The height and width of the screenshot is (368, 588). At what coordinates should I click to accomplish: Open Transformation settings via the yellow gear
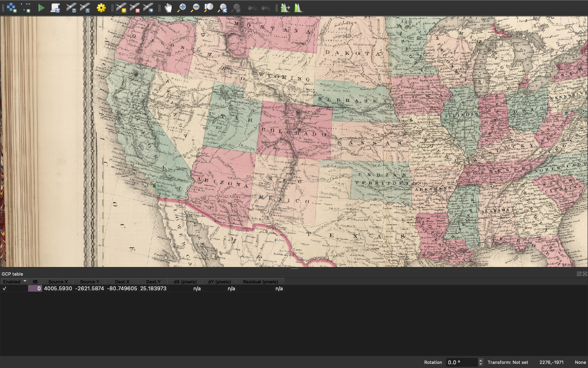click(101, 8)
